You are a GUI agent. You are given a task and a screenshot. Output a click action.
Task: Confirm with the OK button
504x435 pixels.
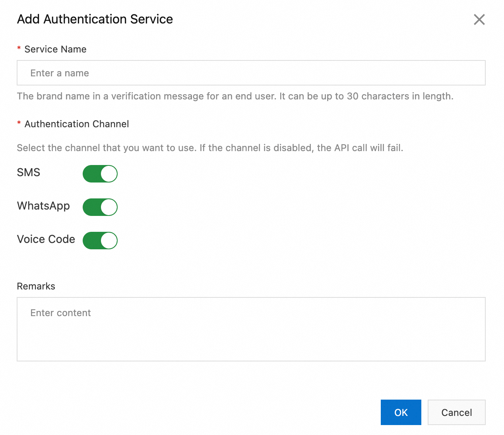pyautogui.click(x=401, y=412)
